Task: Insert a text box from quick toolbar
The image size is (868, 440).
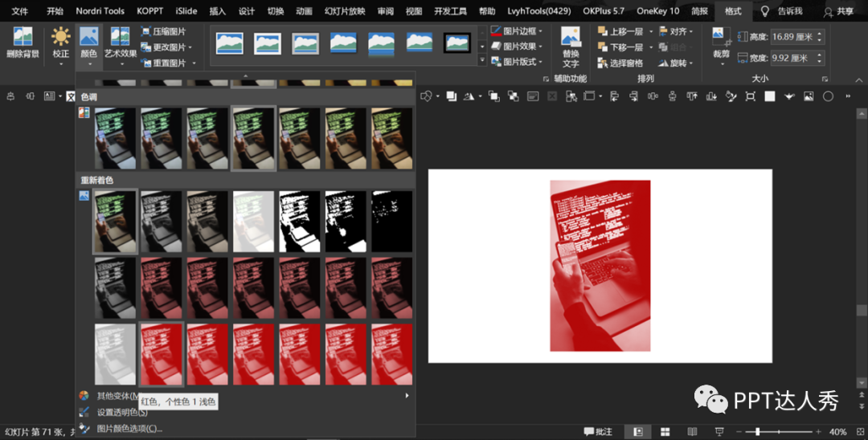Action: click(533, 96)
